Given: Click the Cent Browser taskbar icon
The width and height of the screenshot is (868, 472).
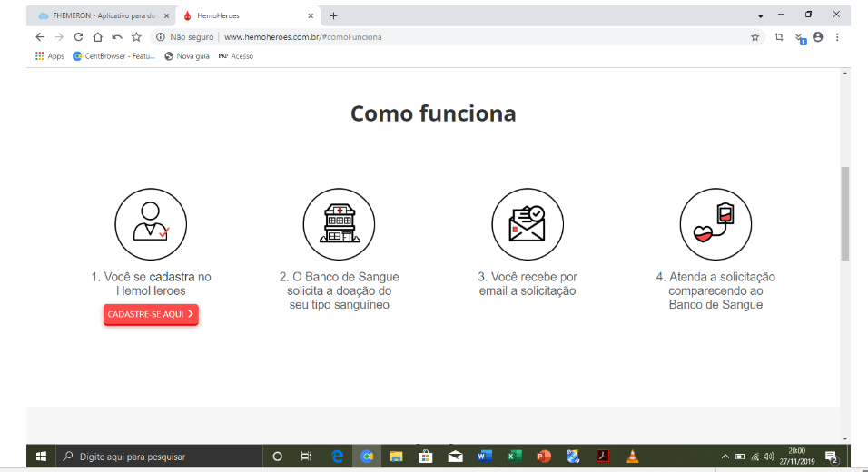Looking at the screenshot, I should (x=367, y=457).
